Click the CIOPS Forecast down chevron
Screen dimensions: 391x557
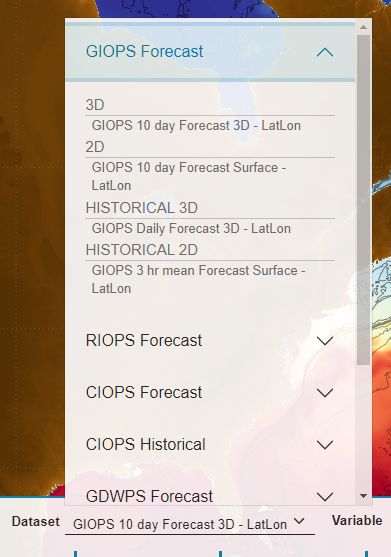(x=325, y=393)
